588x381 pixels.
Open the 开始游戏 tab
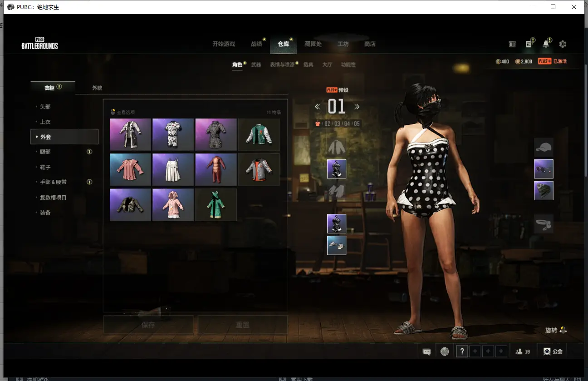point(224,44)
